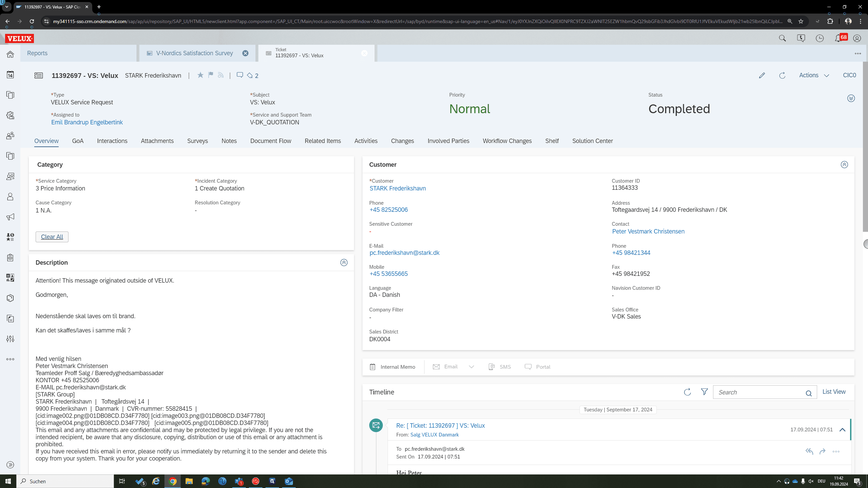868x488 pixels.
Task: Open the Document Flow tab
Action: tap(271, 141)
